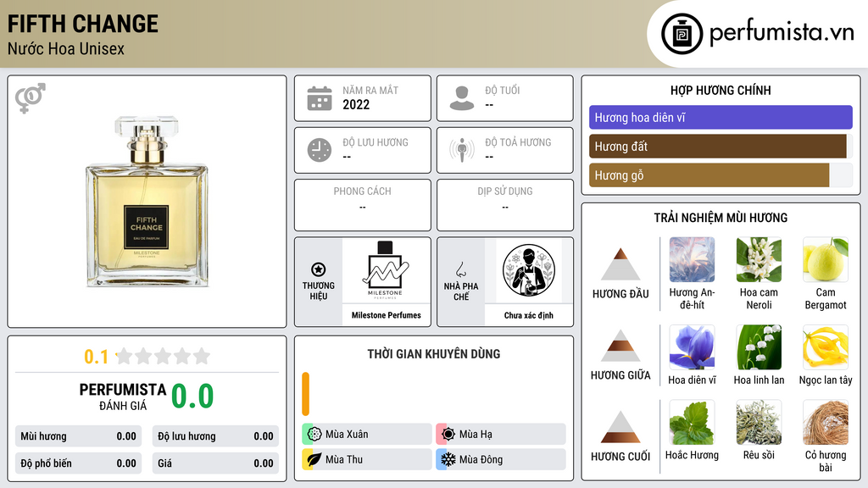Viewport: 868px width, 488px height.
Task: Click the Mùa Thu season pill
Action: [x=367, y=459]
